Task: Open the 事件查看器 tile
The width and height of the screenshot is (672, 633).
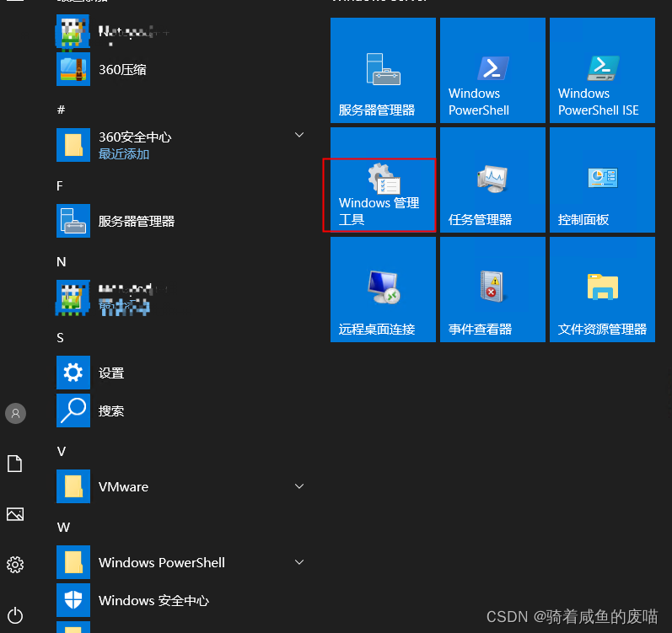Action: tap(492, 289)
